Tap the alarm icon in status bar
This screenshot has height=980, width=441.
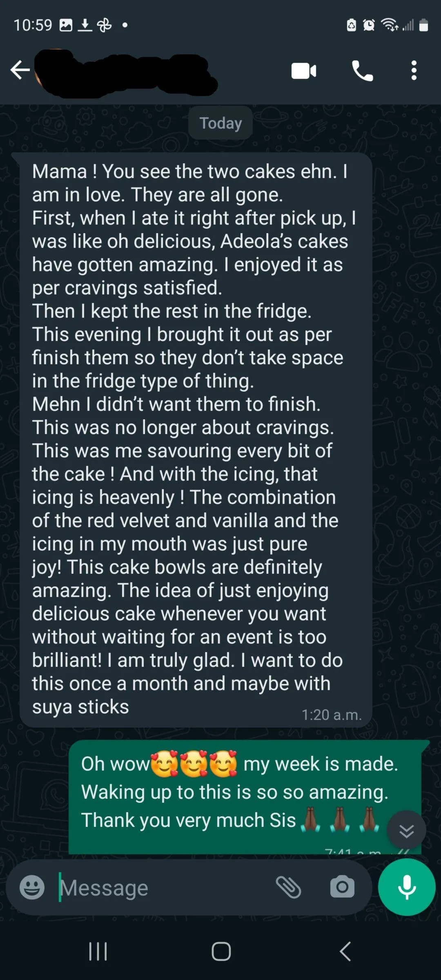369,25
